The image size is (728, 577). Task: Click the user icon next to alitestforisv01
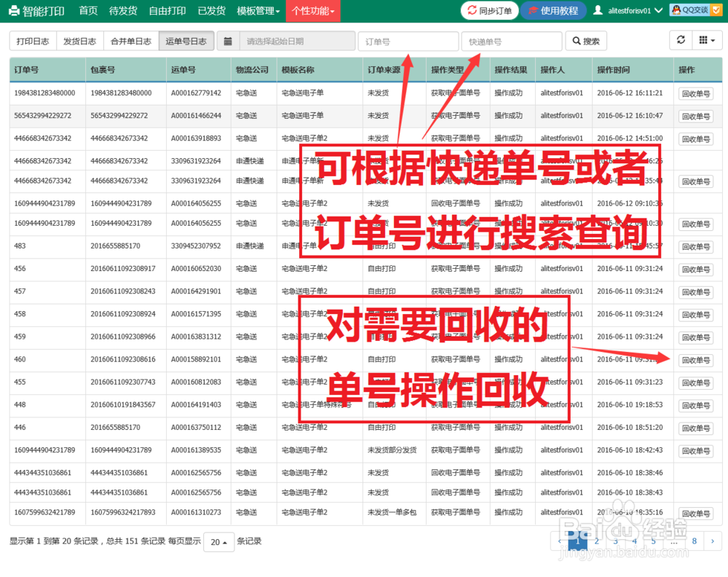(597, 10)
